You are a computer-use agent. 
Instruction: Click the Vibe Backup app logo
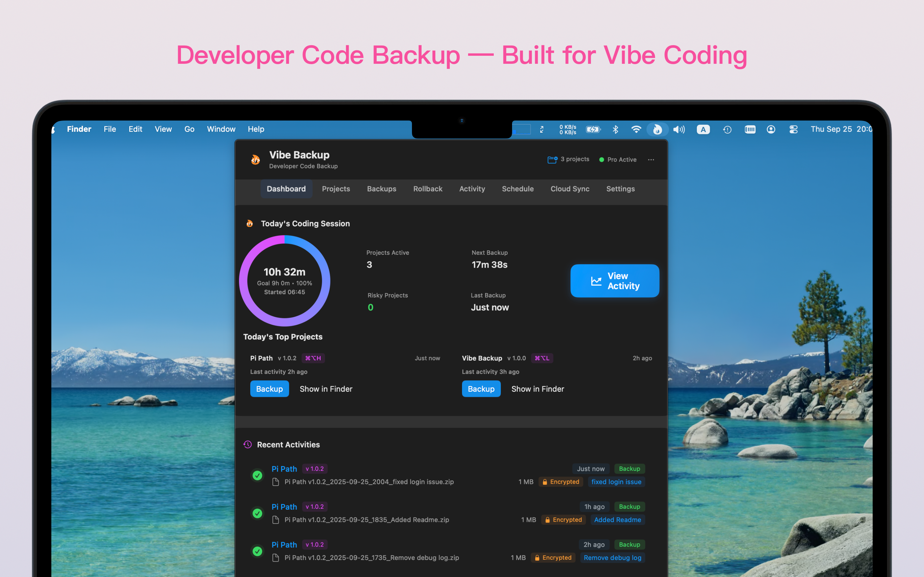click(255, 160)
